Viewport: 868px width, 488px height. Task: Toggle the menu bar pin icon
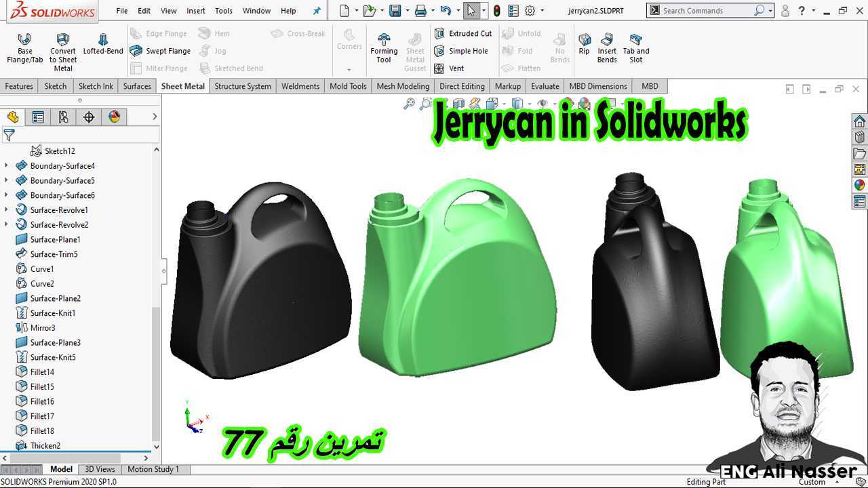[x=317, y=11]
